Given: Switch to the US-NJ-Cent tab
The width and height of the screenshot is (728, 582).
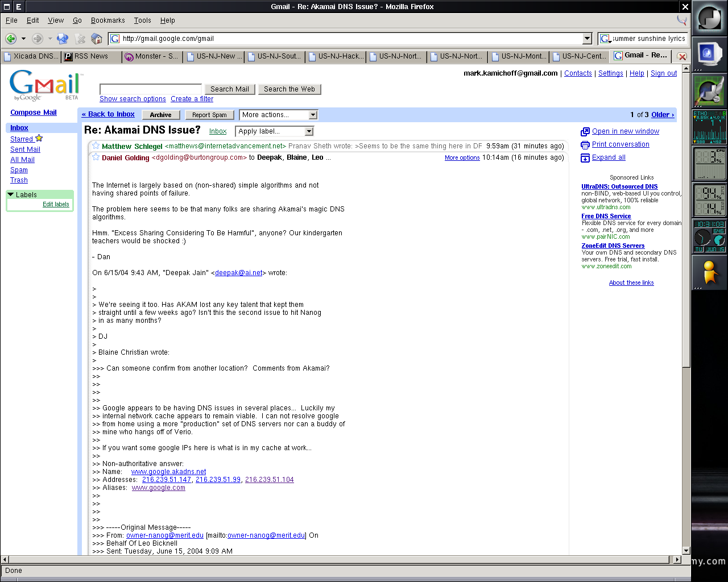Looking at the screenshot, I should coord(579,56).
